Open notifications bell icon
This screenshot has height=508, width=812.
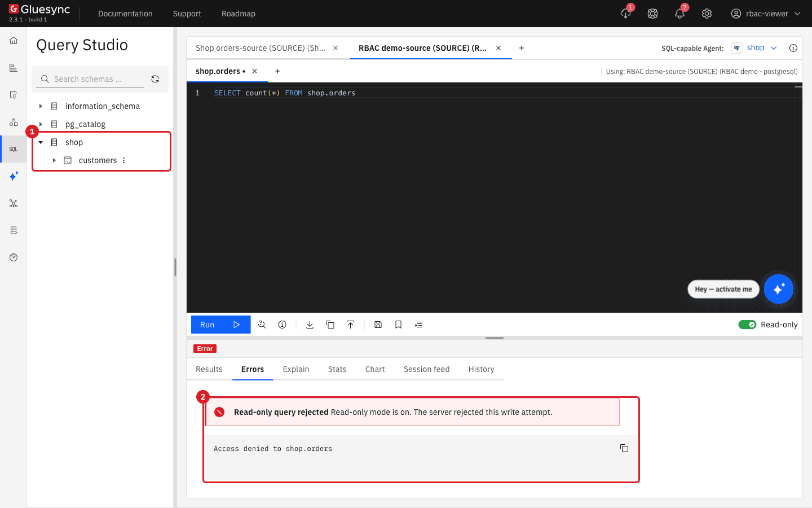pyautogui.click(x=679, y=14)
